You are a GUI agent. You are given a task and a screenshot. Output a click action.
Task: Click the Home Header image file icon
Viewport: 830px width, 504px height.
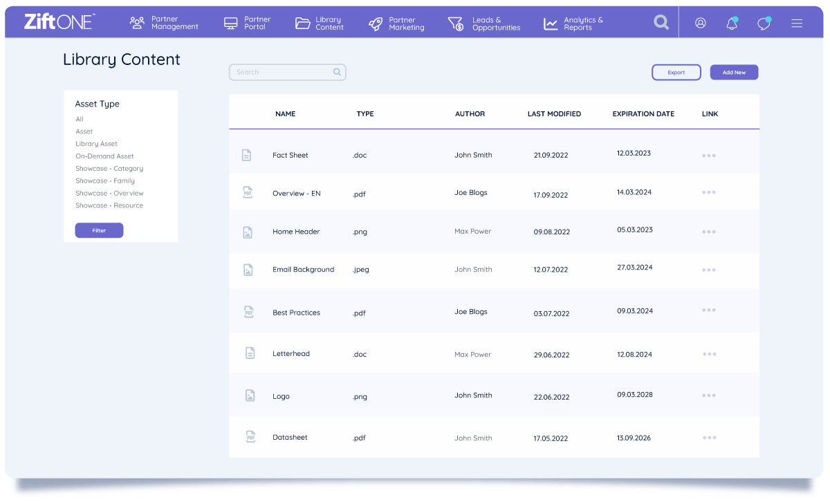tap(248, 232)
